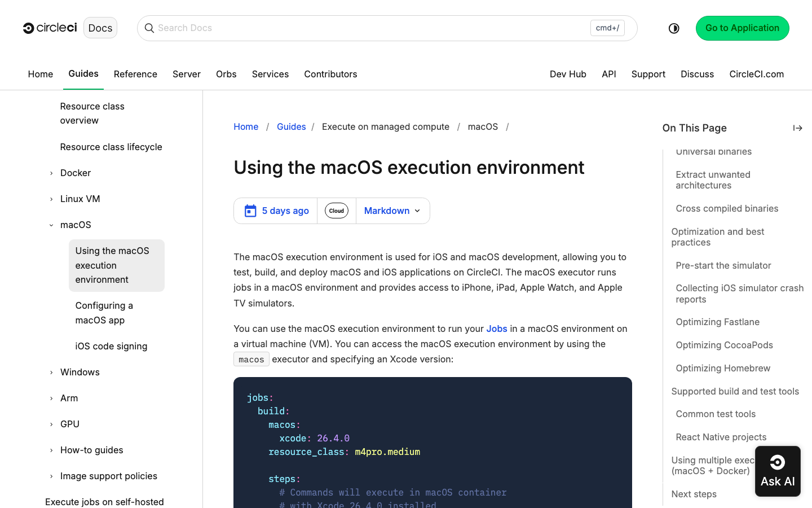Collapse the On This Page panel arrow
The image size is (812, 508).
tap(797, 128)
